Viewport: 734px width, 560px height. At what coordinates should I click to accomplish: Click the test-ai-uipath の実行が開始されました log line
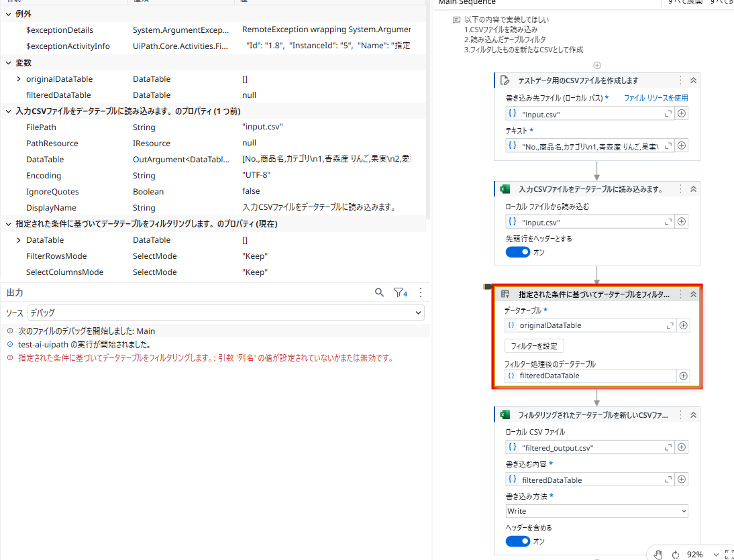tap(85, 345)
